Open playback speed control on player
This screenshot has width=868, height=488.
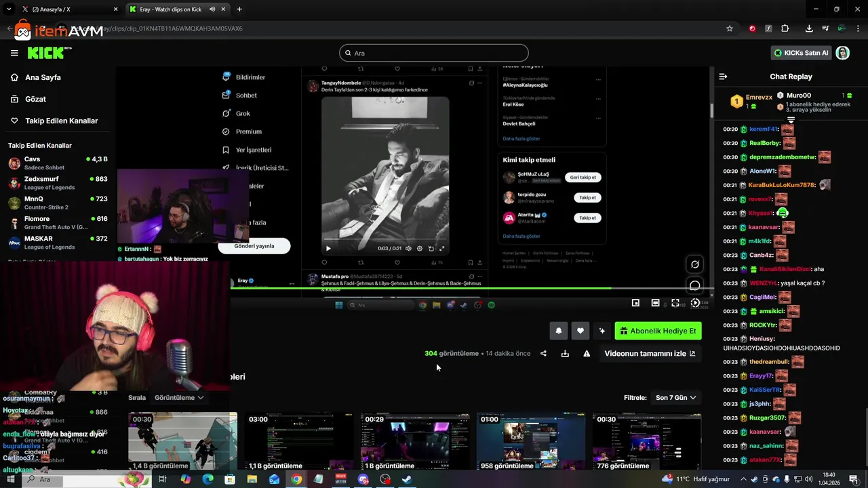point(695,303)
